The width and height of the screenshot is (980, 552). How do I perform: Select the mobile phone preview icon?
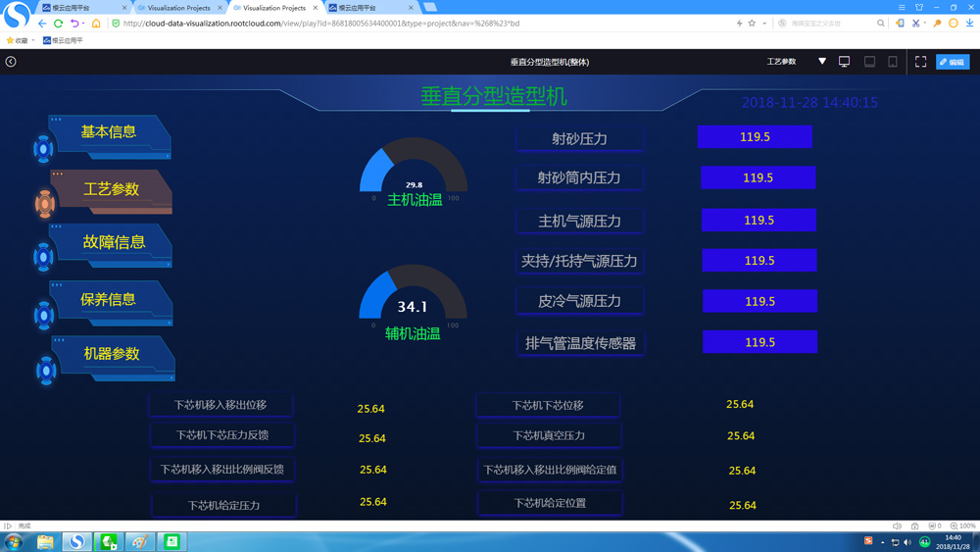coord(893,62)
